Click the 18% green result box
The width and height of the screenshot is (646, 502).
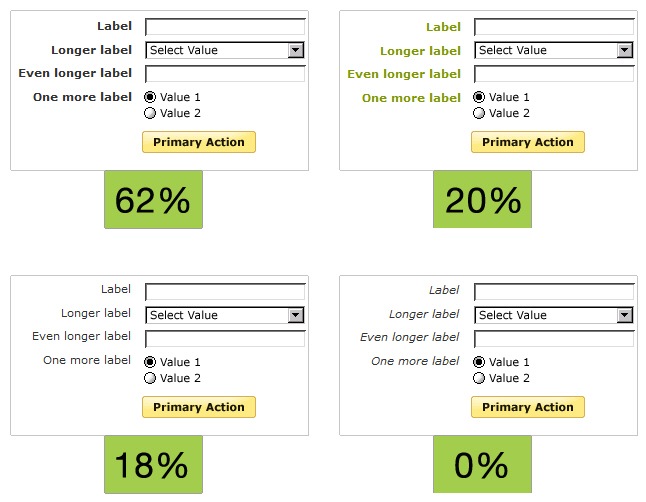(x=153, y=464)
